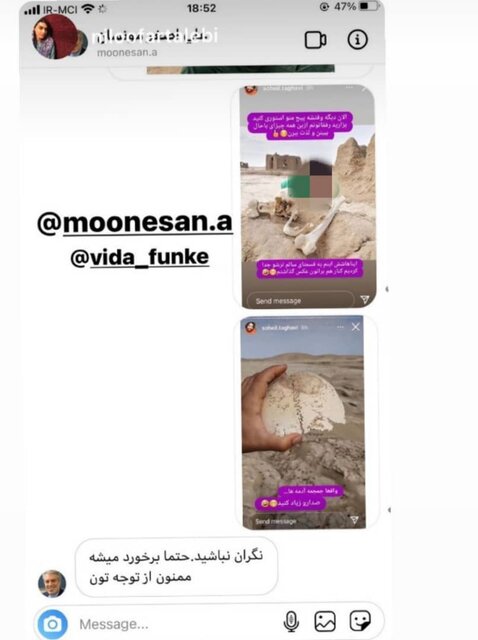Open the @vida_funke mention link

140,257
